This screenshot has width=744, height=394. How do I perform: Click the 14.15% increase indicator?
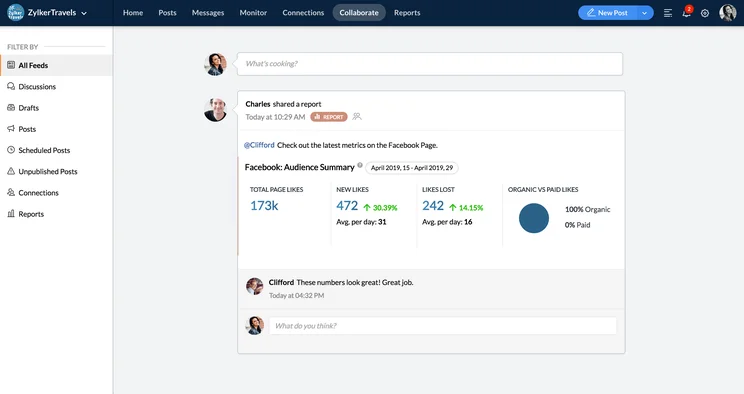pyautogui.click(x=466, y=208)
